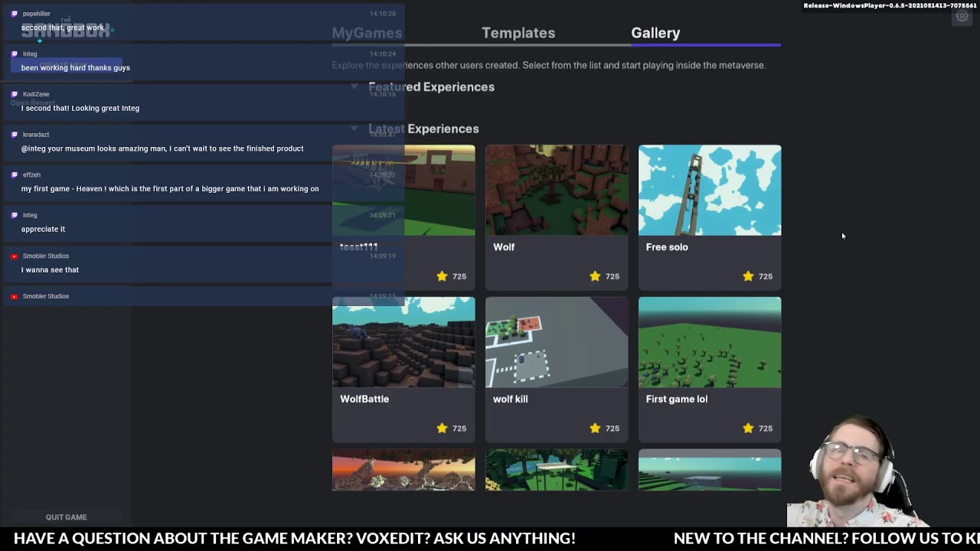Image resolution: width=980 pixels, height=551 pixels.
Task: Click the Twitch icon beside KodiZene
Action: [x=14, y=94]
